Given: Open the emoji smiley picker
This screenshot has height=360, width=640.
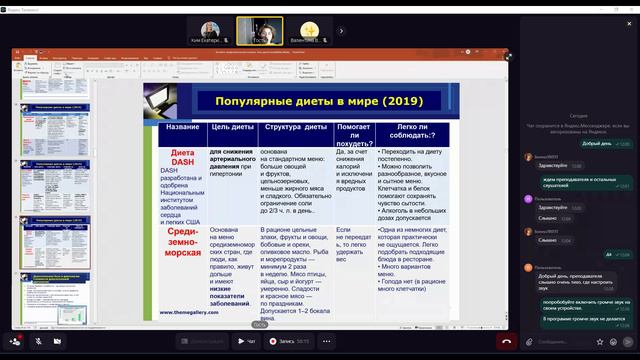Looking at the screenshot, I should tap(613, 342).
